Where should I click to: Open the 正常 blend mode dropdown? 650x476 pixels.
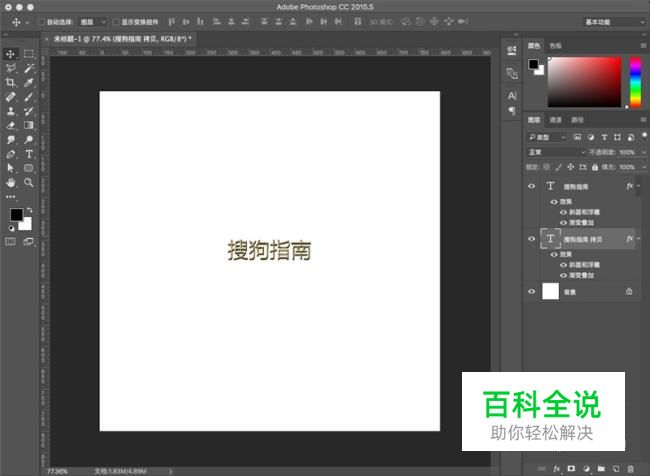[x=557, y=152]
